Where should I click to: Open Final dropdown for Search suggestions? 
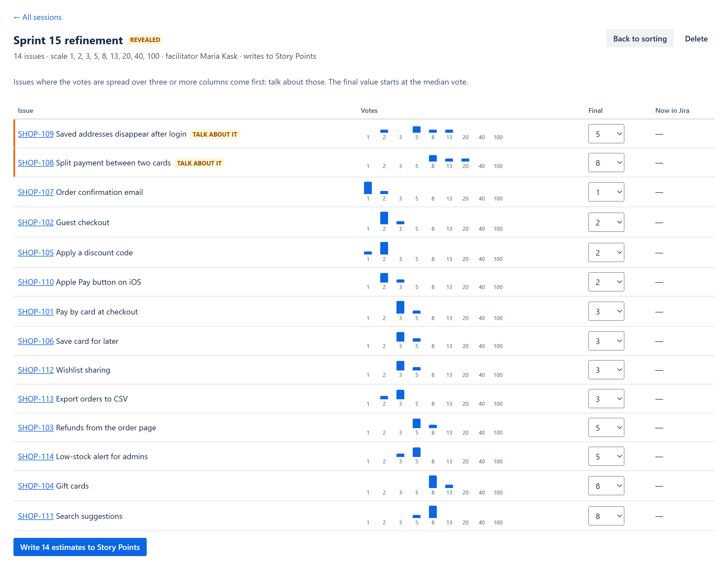606,516
